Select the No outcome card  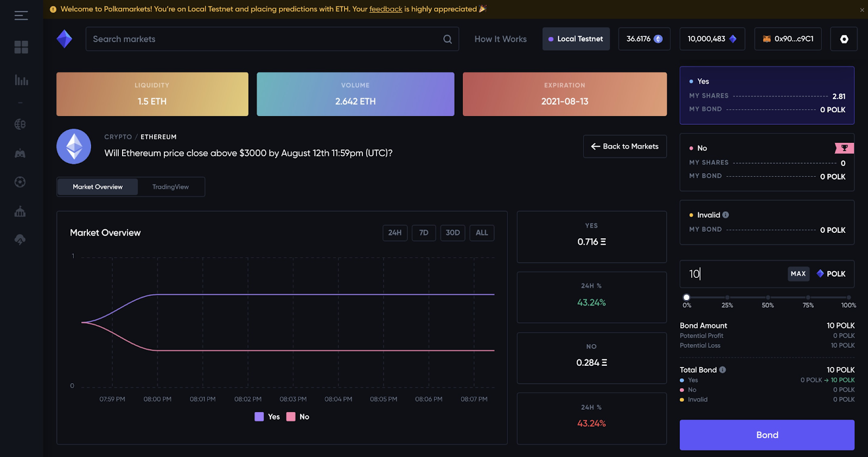(x=767, y=162)
